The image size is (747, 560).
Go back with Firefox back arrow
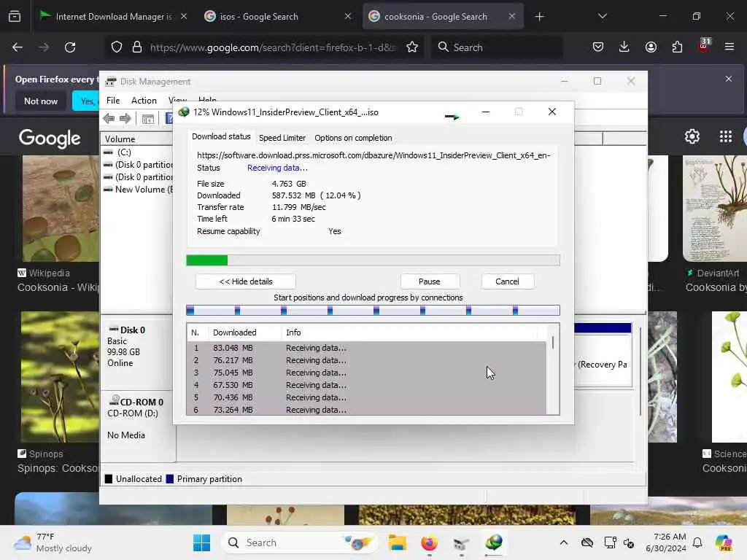pos(18,47)
